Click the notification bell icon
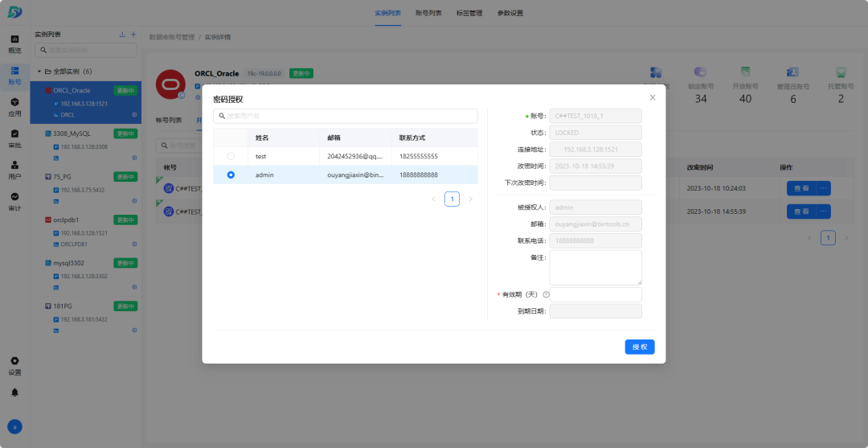868x448 pixels. click(x=15, y=392)
